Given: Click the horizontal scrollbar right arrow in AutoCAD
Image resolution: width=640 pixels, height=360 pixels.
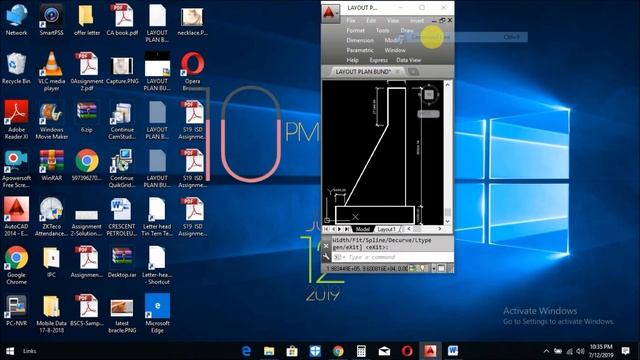Looking at the screenshot, I should click(439, 229).
